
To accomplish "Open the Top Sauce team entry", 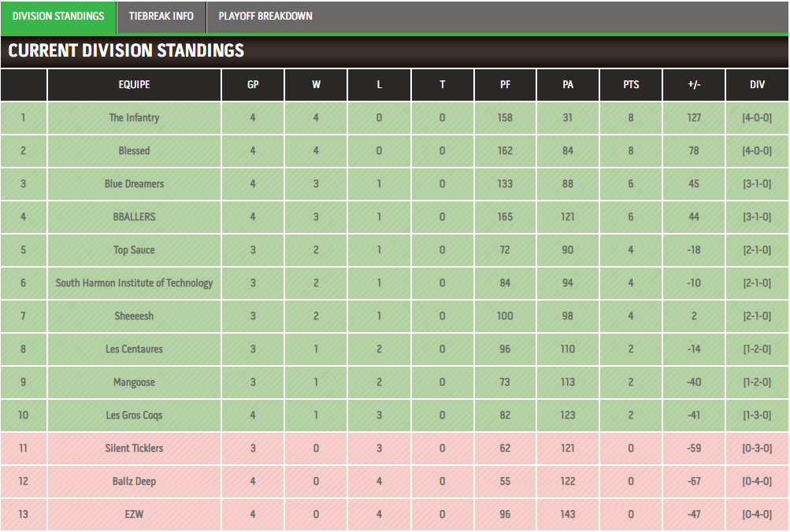I will [134, 250].
